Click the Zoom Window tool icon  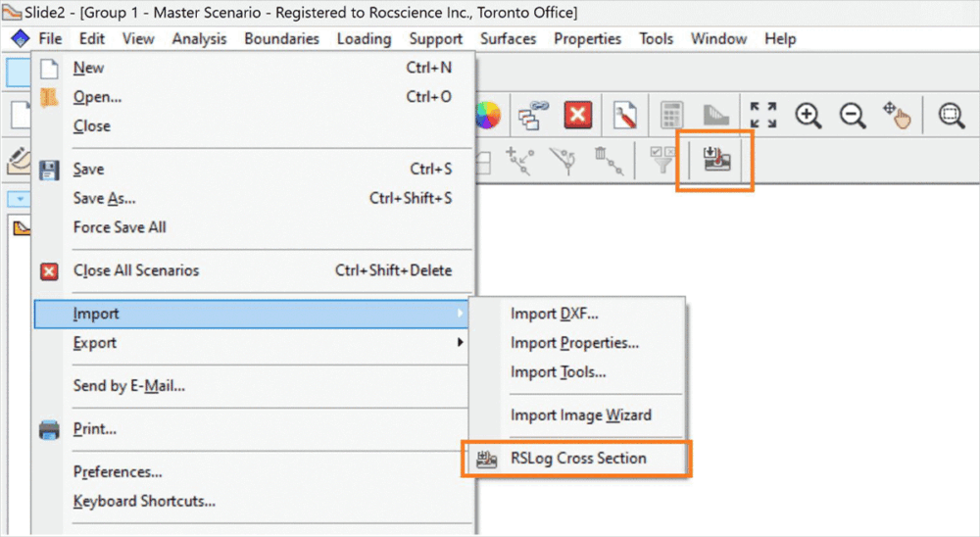950,116
